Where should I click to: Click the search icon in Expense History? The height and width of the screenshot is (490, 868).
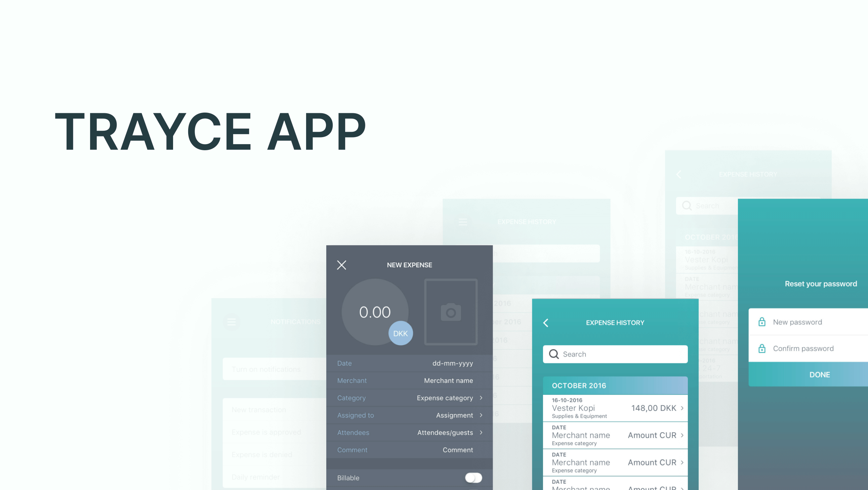click(x=554, y=354)
